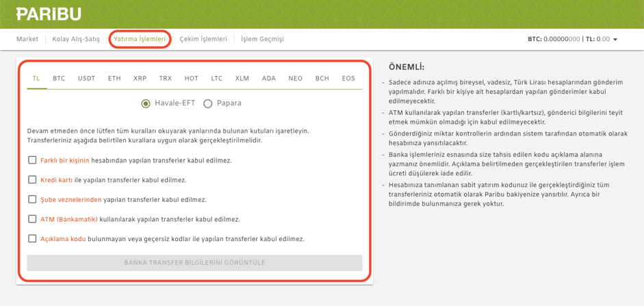Check the 'Açıklama kodu' rule box
This screenshot has width=644, height=306.
(x=32, y=239)
